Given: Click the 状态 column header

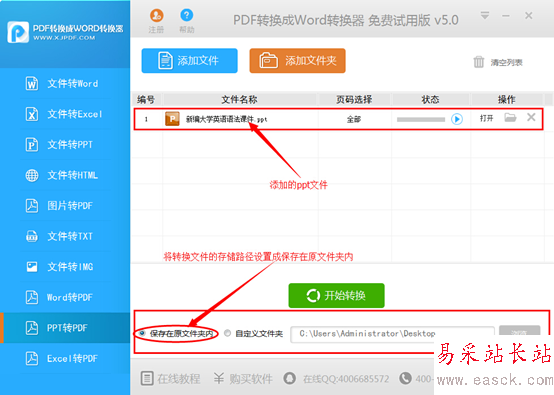Looking at the screenshot, I should click(430, 100).
